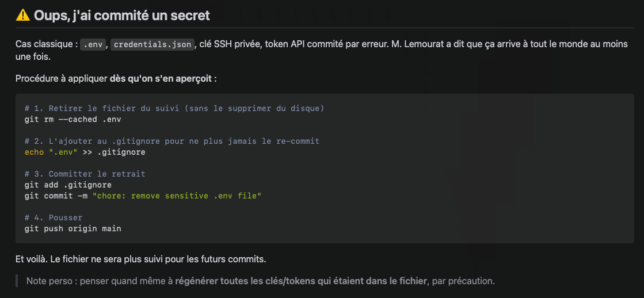Click the green ".env" string after echo

pyautogui.click(x=63, y=152)
